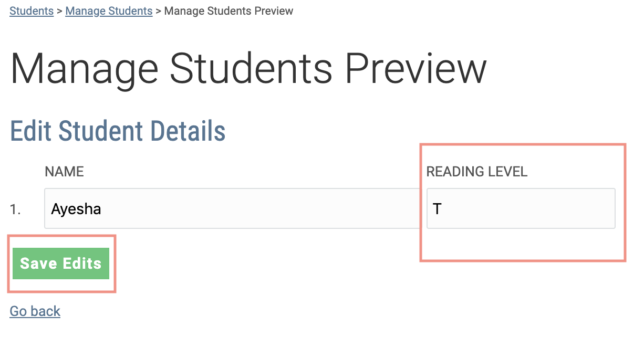Follow the Go back link
This screenshot has width=644, height=337.
[35, 311]
